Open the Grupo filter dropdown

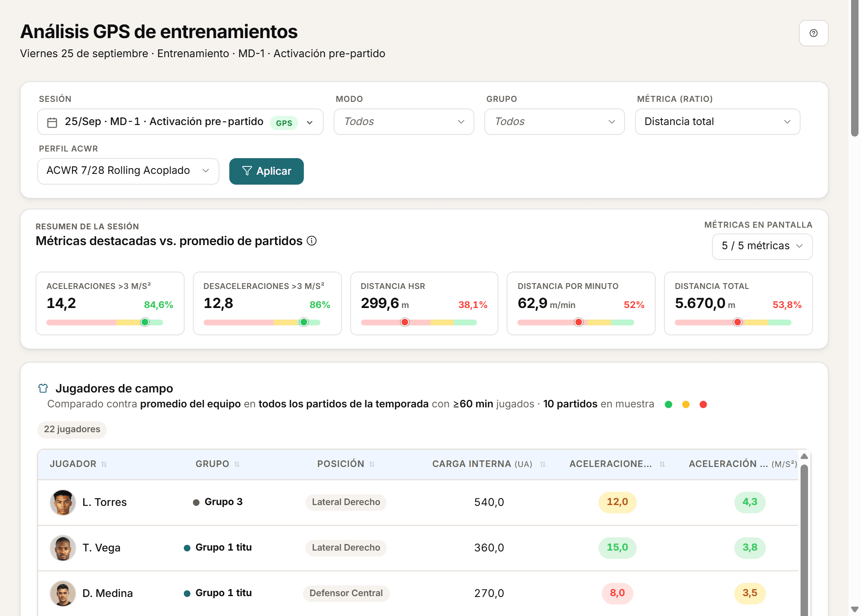555,122
